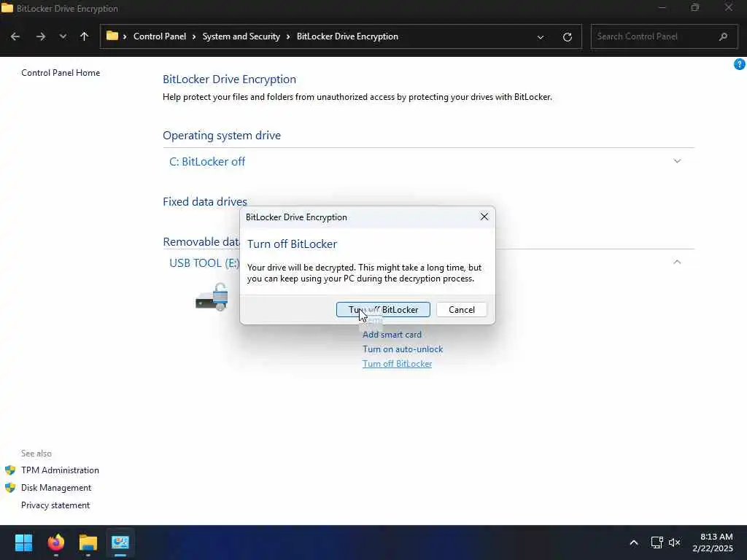Open TPM Administration link
This screenshot has height=560, width=747.
(60, 470)
